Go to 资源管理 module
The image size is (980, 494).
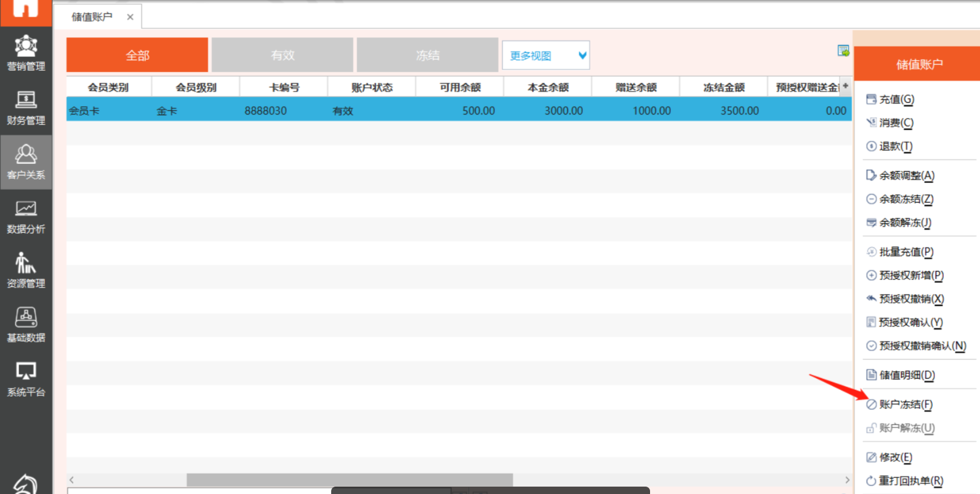point(26,270)
